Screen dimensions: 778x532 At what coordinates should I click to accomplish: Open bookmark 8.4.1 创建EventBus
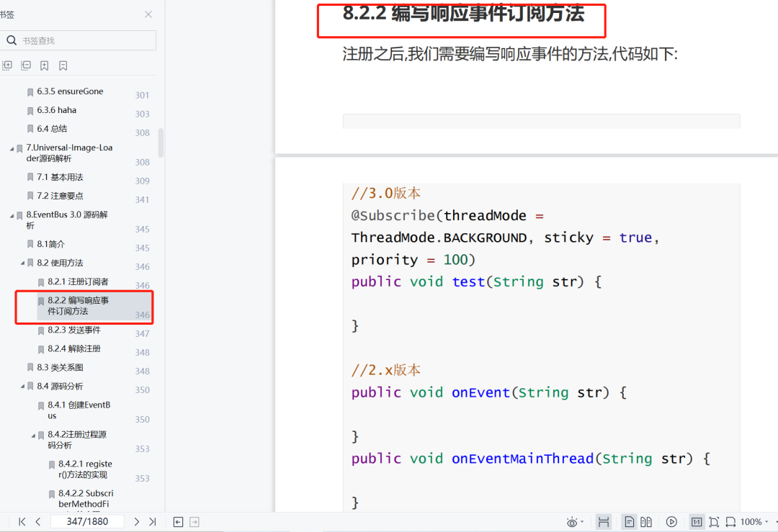pyautogui.click(x=79, y=410)
